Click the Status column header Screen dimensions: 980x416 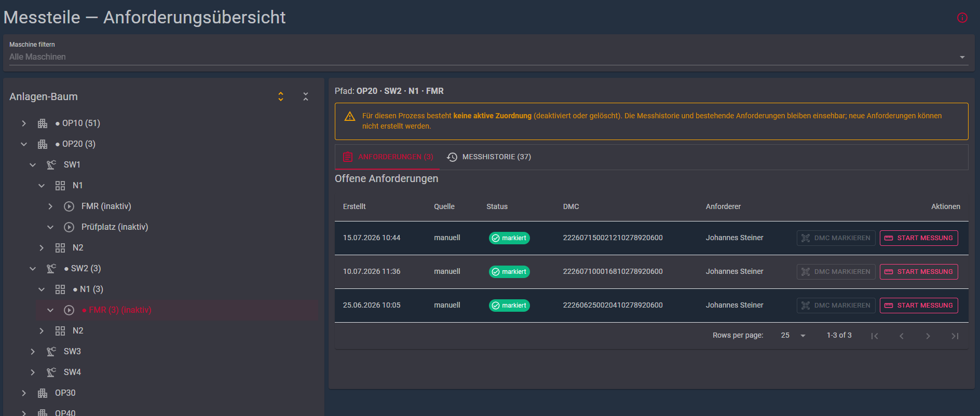tap(497, 206)
